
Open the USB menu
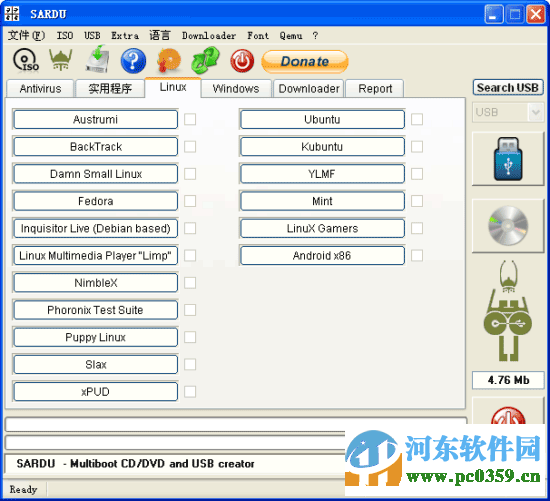(x=92, y=35)
